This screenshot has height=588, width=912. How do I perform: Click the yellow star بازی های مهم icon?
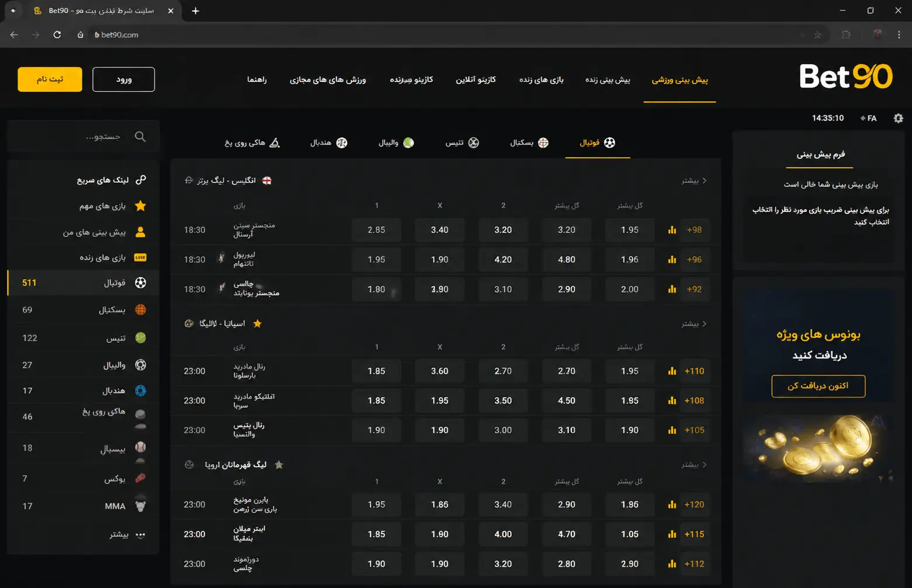[x=140, y=206]
